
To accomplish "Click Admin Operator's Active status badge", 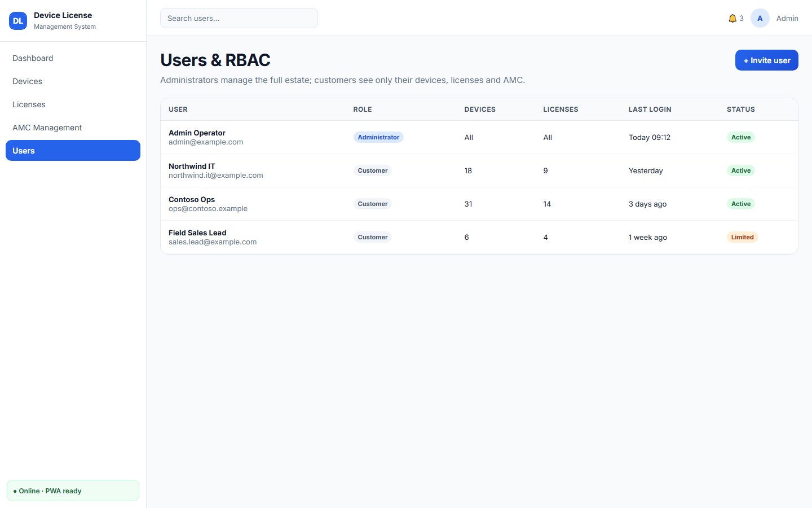I will click(x=741, y=137).
